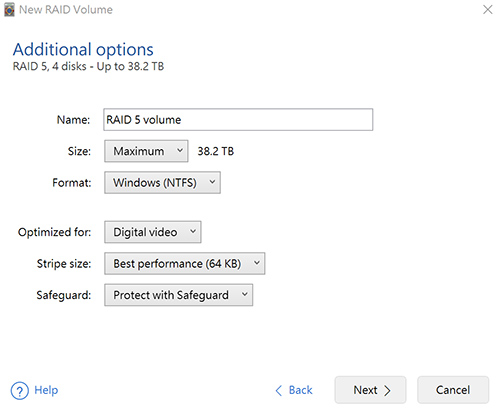Click the arrow on the Format dropdown

(x=212, y=182)
